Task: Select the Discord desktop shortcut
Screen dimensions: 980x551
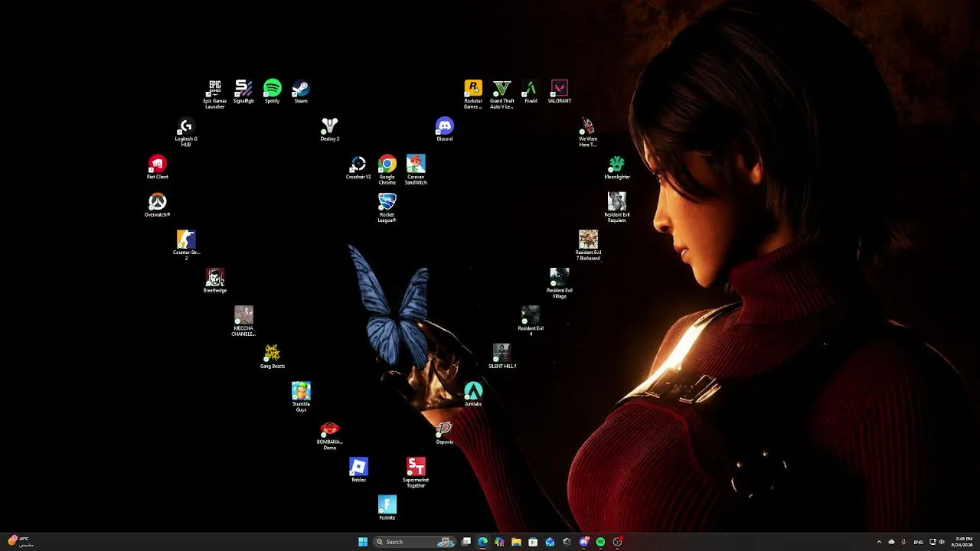Action: pos(445,129)
